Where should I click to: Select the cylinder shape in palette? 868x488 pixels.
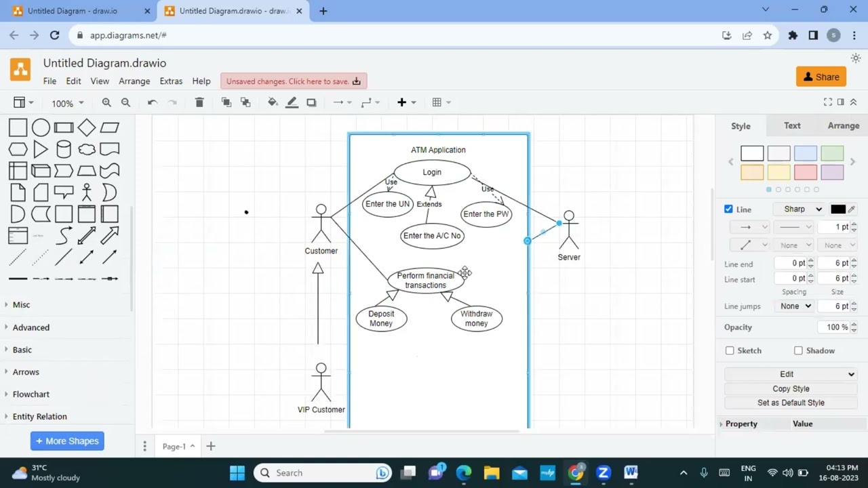point(64,149)
